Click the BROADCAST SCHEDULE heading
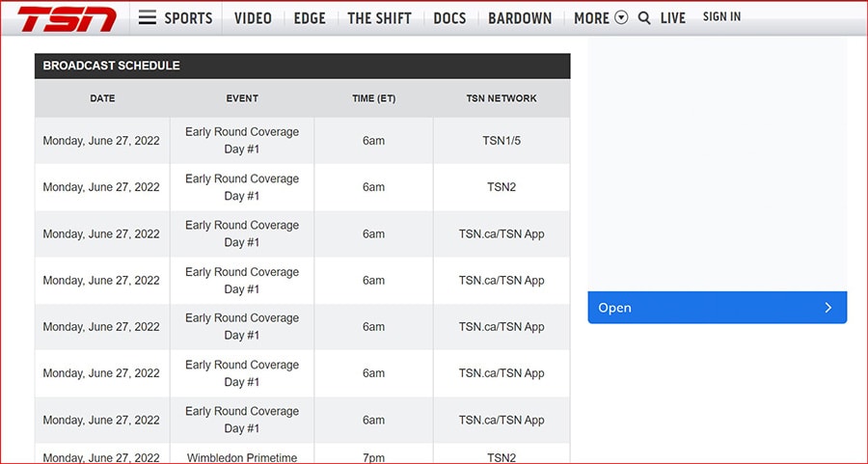Screen dimensions: 868x464 tap(111, 66)
